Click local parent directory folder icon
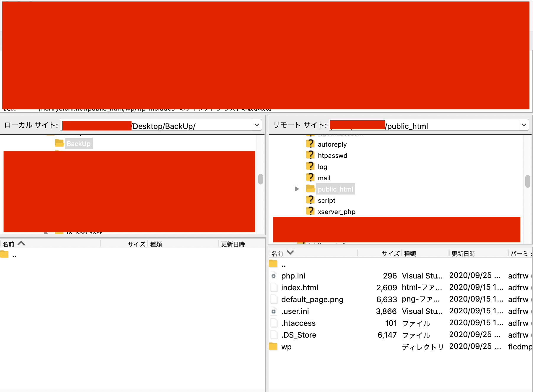Viewport: 533px width, 392px height. (x=4, y=254)
